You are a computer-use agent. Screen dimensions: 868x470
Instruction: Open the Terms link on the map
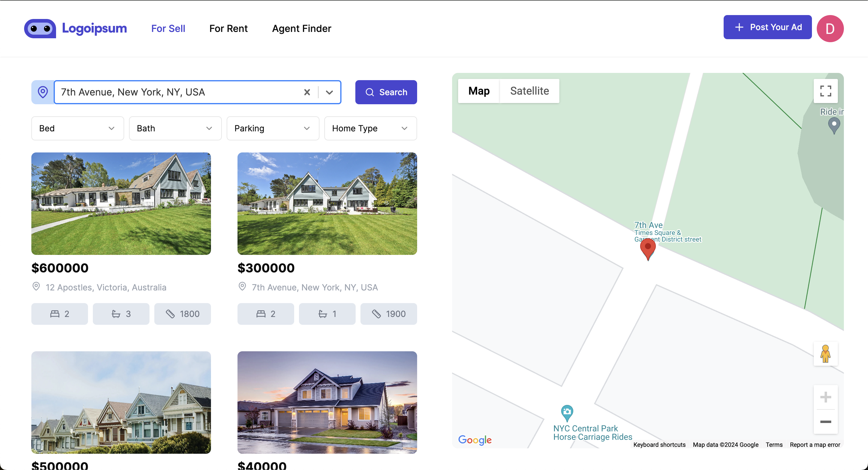coord(774,445)
